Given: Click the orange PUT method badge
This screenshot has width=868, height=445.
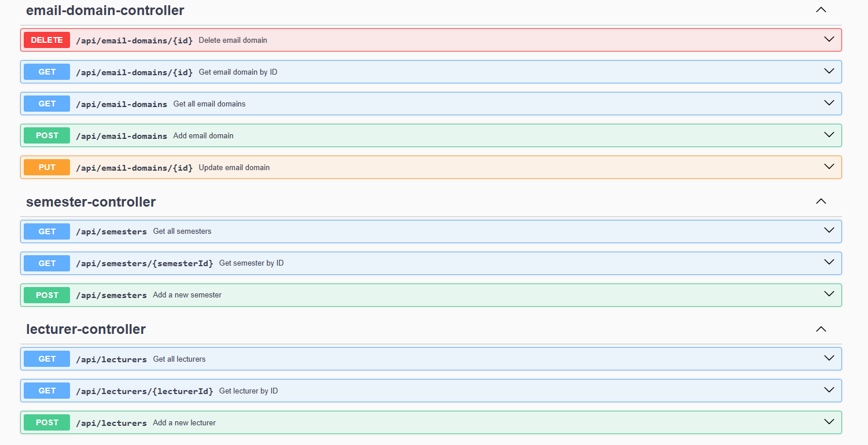Looking at the screenshot, I should [x=47, y=167].
